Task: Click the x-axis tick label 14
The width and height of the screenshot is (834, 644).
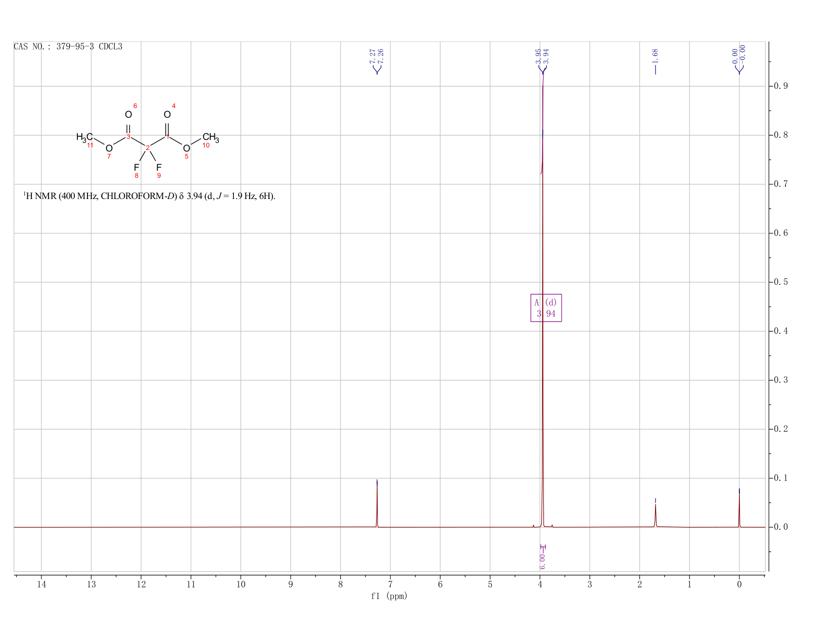Action: [x=41, y=584]
